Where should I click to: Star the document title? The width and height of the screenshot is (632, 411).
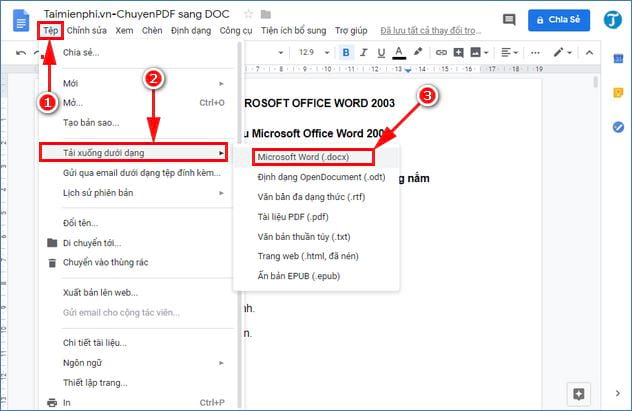(248, 15)
